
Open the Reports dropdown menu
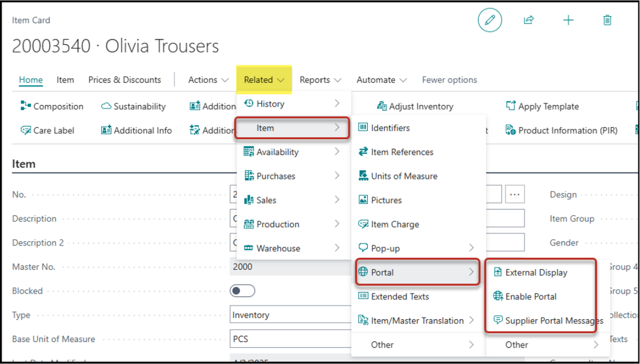pos(320,80)
